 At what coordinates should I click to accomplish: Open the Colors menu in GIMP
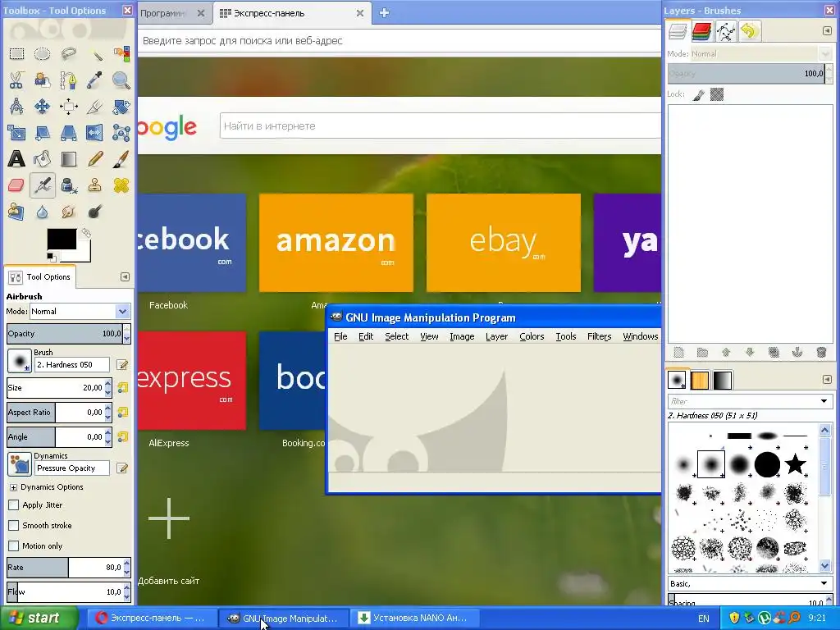(x=532, y=336)
